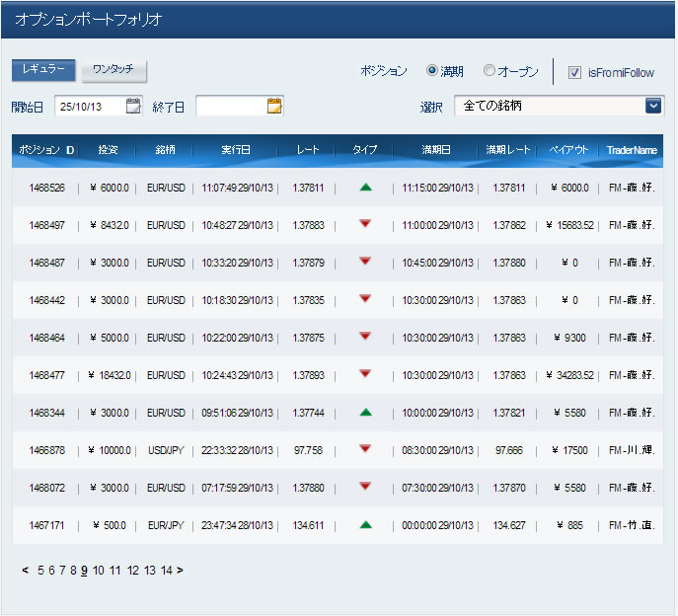Select the 満期 position radio button

432,70
